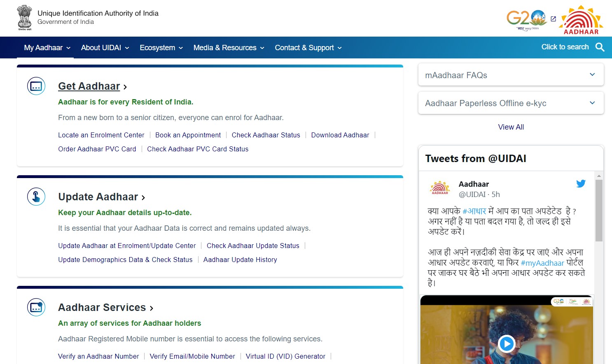Open the G20 India logo link
Screen dimensions: 612x364
click(x=527, y=18)
